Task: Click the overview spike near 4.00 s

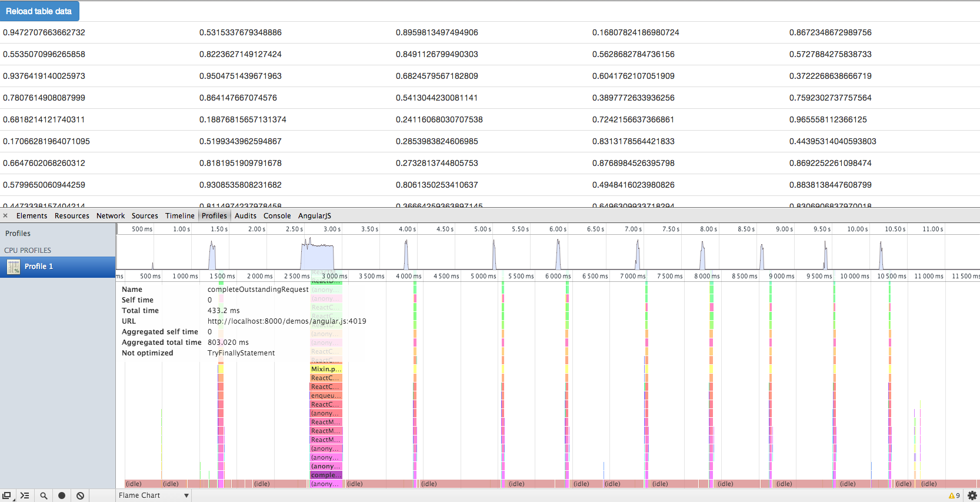Action: point(406,254)
